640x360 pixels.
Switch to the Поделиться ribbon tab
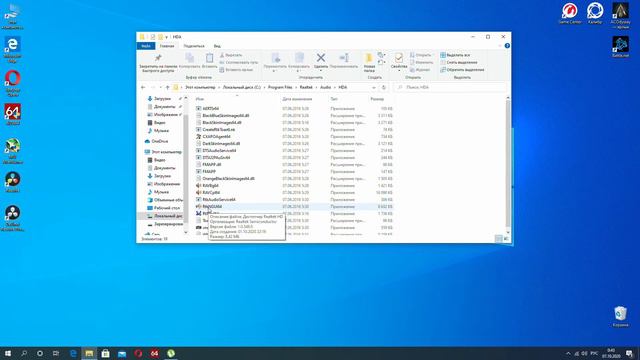point(194,46)
